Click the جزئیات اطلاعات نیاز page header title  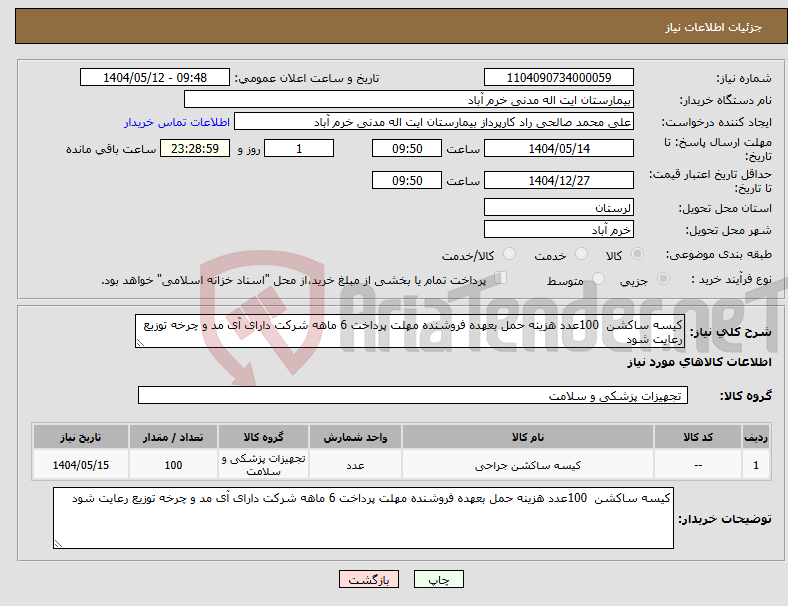[x=714, y=27]
